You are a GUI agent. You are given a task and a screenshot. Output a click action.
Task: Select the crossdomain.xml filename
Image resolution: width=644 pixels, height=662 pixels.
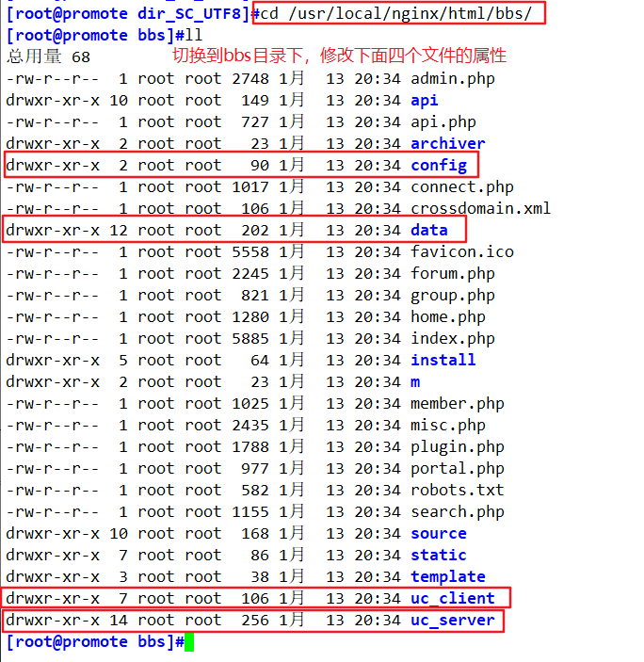[481, 208]
